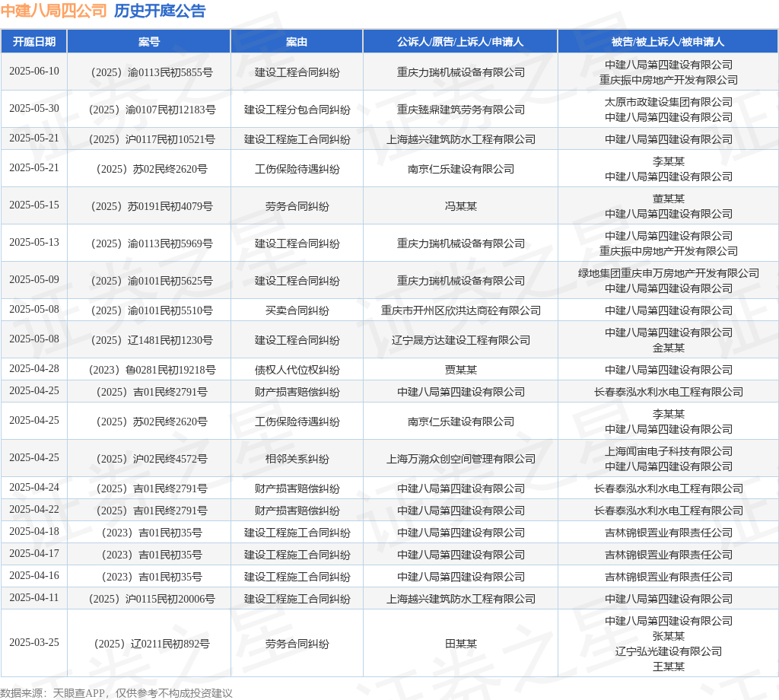Click 董某某 defendant name

click(x=668, y=199)
